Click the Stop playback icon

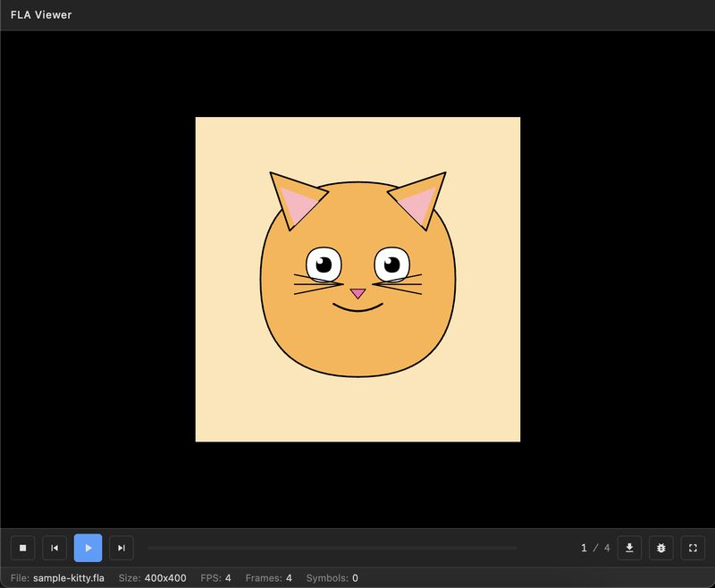(x=22, y=548)
